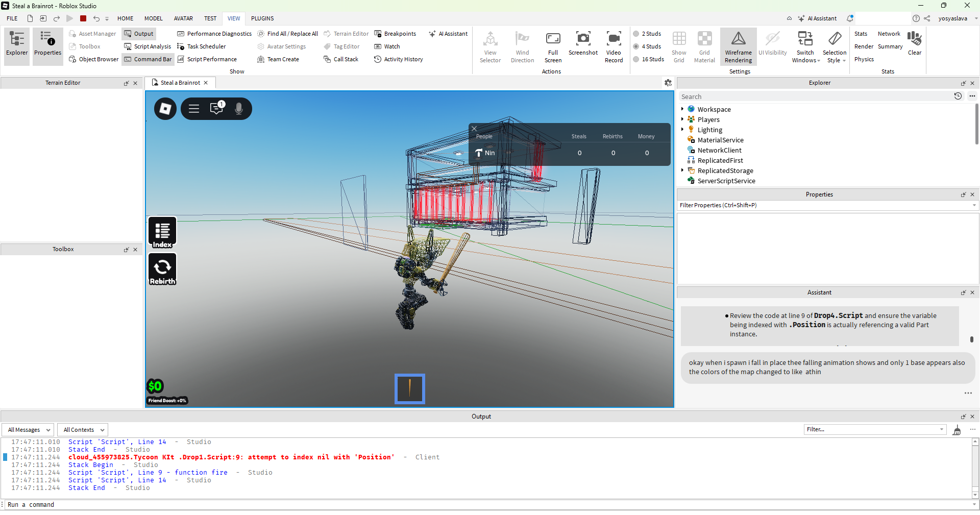The height and width of the screenshot is (515, 980).
Task: Click the Network stats button
Action: coord(889,34)
